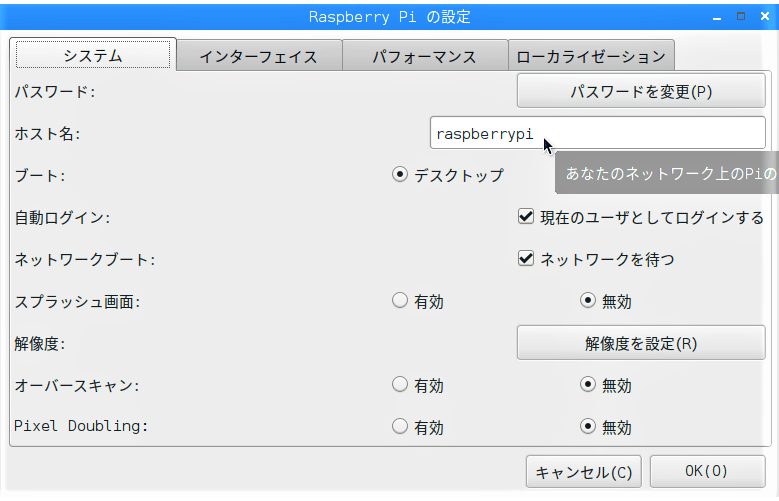Confirm settings with OK(O) button
The width and height of the screenshot is (779, 501).
[707, 471]
